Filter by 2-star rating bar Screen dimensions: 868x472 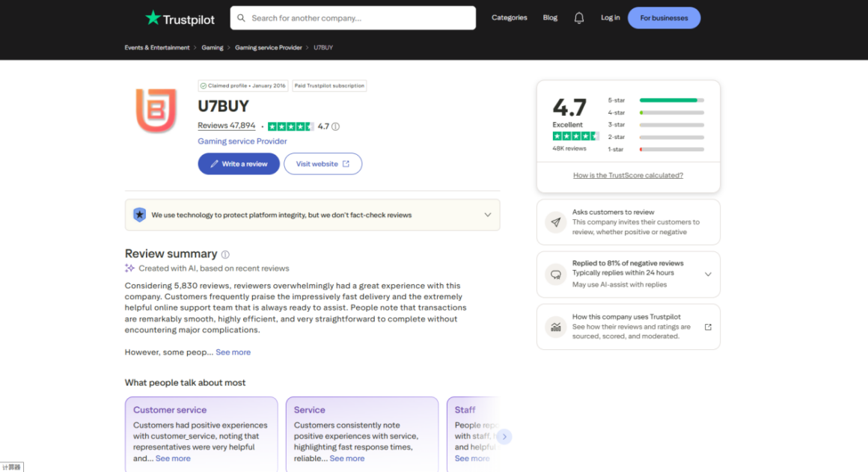pos(656,137)
